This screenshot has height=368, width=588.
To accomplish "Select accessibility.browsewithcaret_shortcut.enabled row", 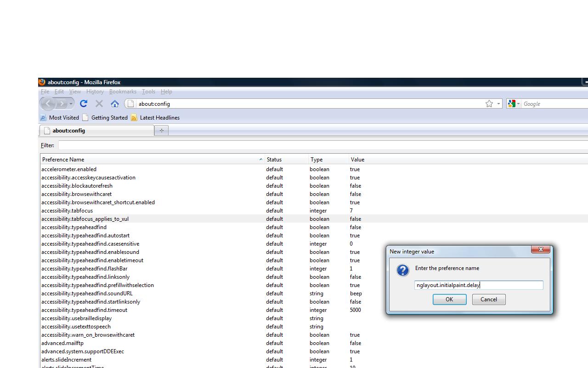I will pos(314,202).
